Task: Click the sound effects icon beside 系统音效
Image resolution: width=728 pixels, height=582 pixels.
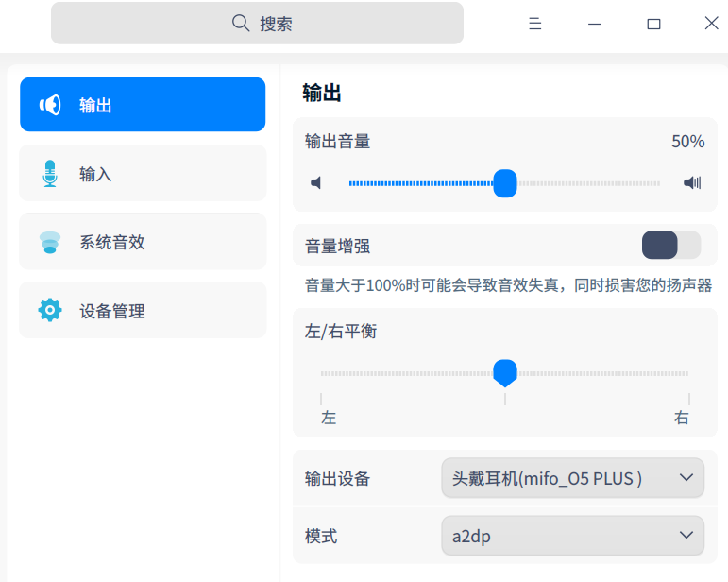Action: click(50, 243)
